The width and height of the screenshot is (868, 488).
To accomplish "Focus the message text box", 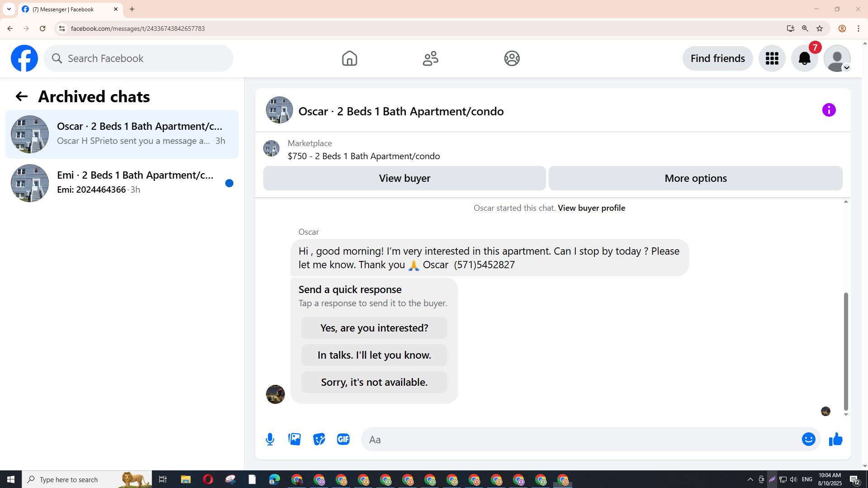I will pyautogui.click(x=581, y=439).
